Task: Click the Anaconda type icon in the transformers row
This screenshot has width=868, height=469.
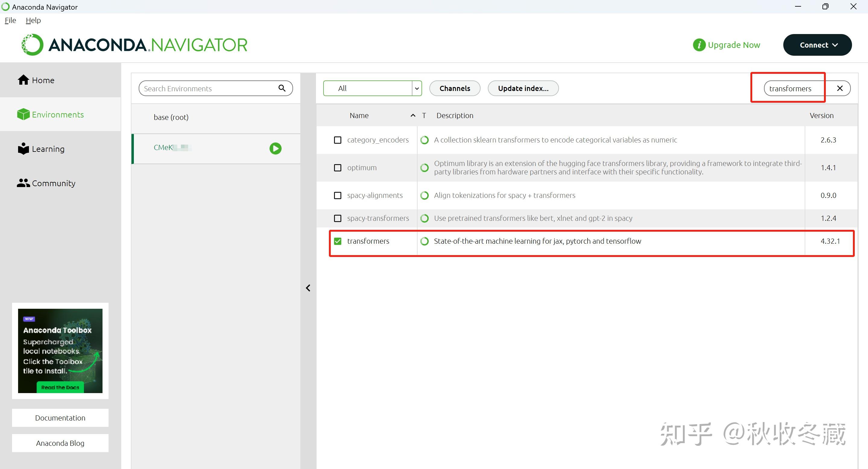Action: (x=425, y=241)
